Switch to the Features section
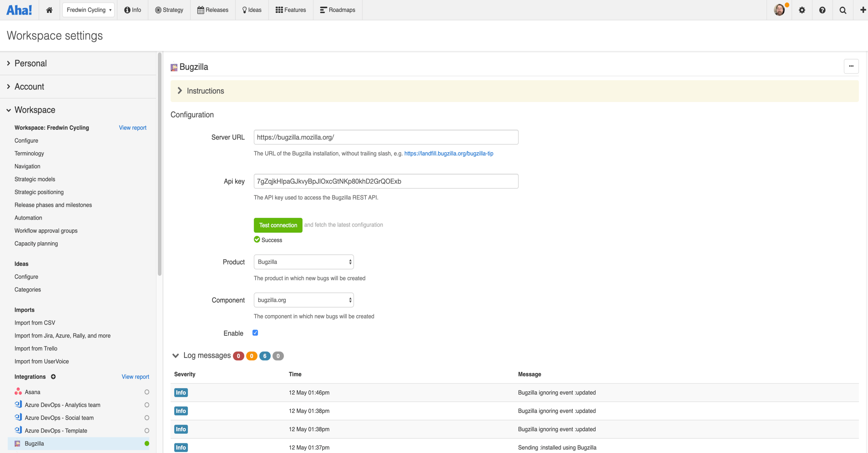The image size is (868, 453). tap(290, 10)
